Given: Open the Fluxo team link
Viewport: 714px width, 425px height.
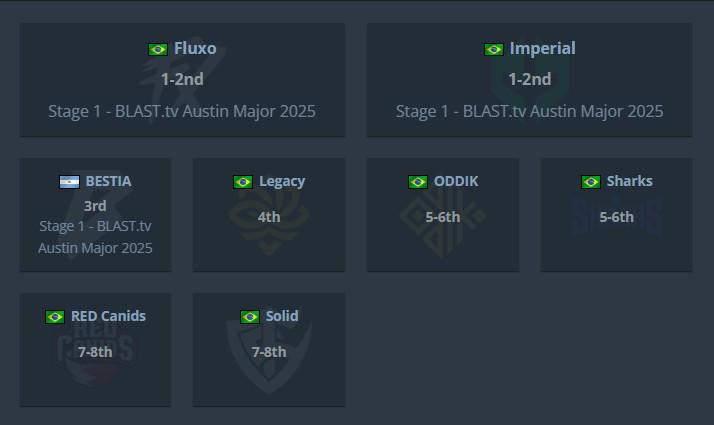Looking at the screenshot, I should pos(195,48).
